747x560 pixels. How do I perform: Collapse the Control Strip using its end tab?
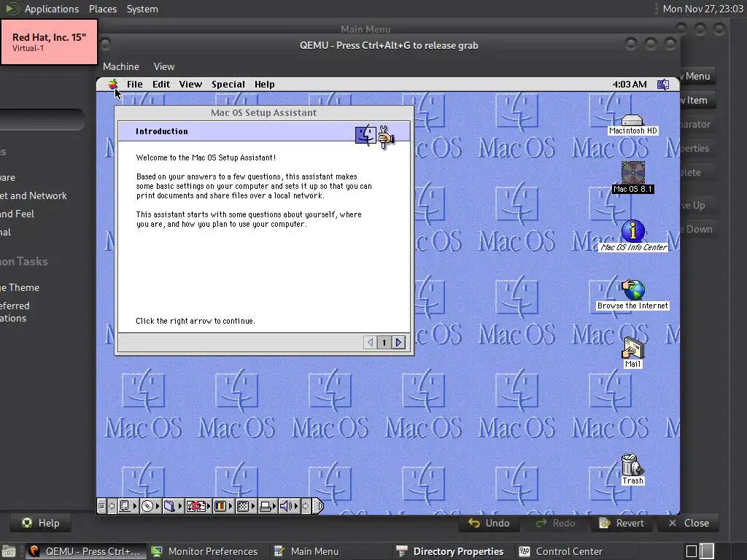(x=318, y=506)
